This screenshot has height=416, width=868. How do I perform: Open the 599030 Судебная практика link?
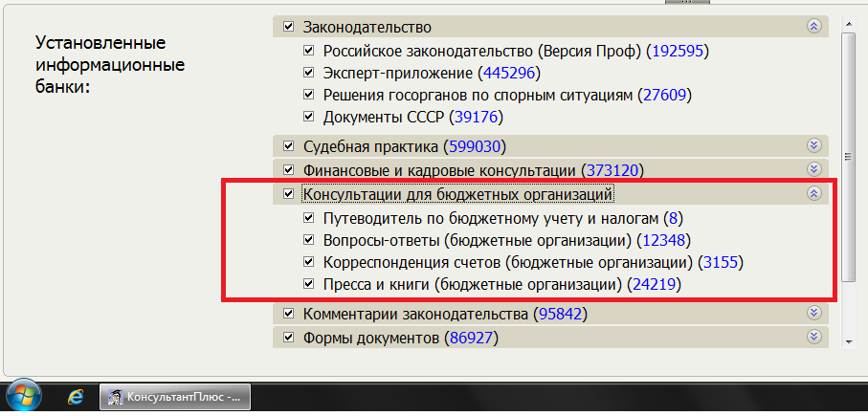[475, 147]
